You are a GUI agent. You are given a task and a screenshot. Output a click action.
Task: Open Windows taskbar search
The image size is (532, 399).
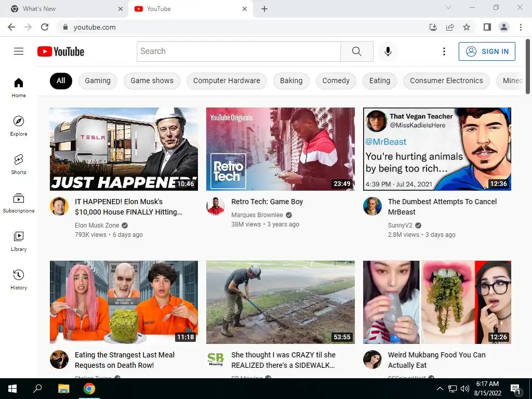coord(37,389)
